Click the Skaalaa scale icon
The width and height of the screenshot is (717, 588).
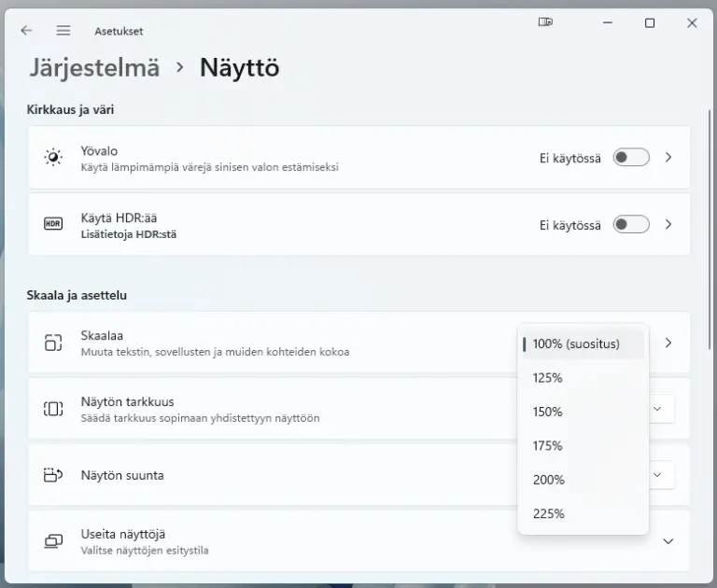pos(53,343)
